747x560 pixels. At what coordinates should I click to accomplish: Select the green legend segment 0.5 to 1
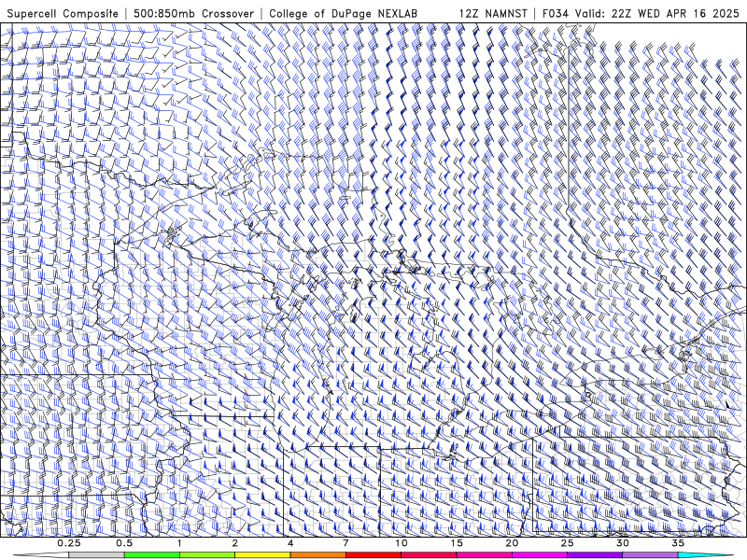point(152,555)
